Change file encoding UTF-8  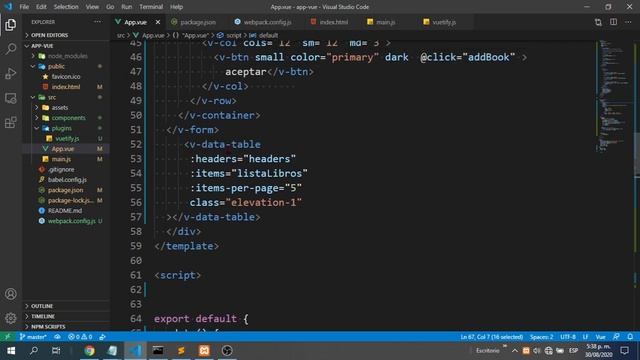568,337
